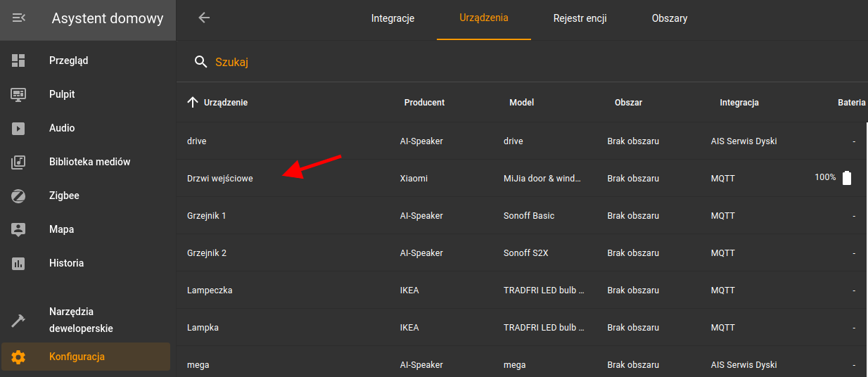868x377 pixels.
Task: Open the Lampeczka device row
Action: (x=210, y=290)
